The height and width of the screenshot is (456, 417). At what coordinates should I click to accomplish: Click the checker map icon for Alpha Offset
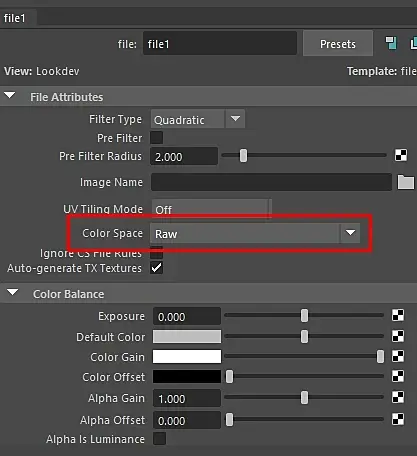coord(398,419)
